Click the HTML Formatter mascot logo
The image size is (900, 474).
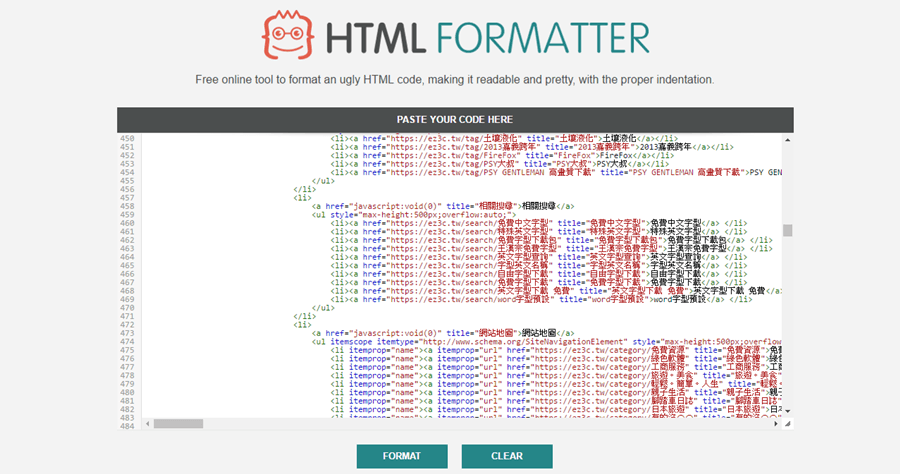(288, 35)
